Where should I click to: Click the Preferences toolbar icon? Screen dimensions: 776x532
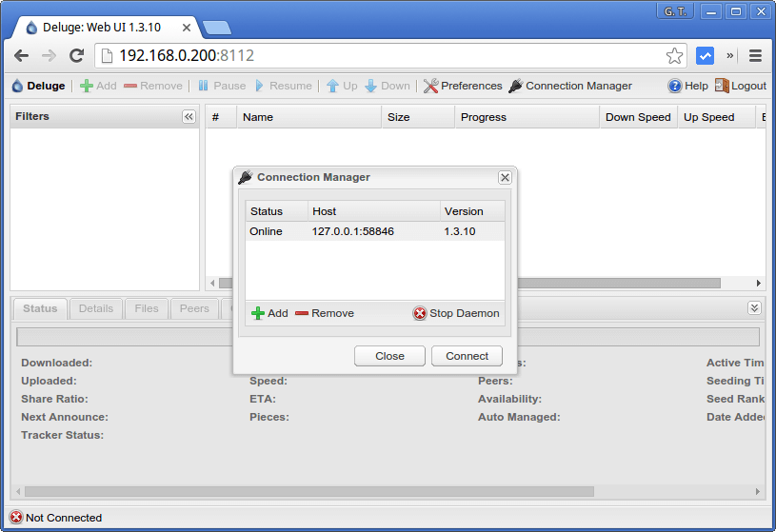[x=431, y=86]
